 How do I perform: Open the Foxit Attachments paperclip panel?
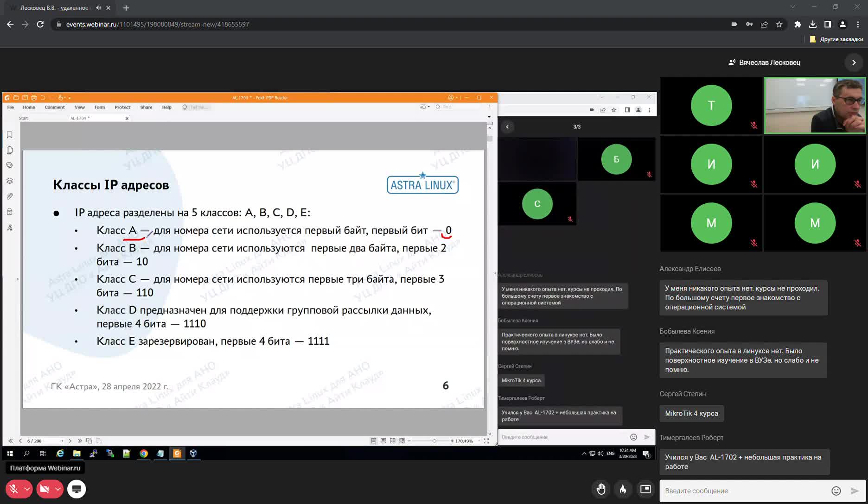click(10, 196)
